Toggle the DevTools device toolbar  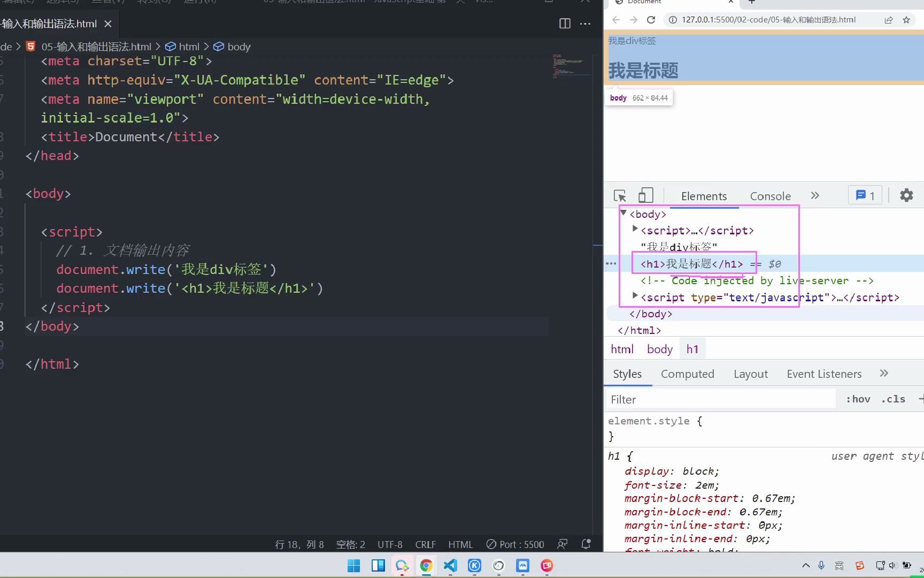tap(646, 195)
